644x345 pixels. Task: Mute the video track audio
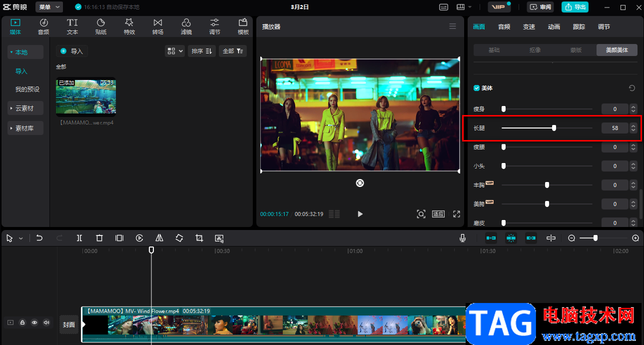click(x=46, y=323)
